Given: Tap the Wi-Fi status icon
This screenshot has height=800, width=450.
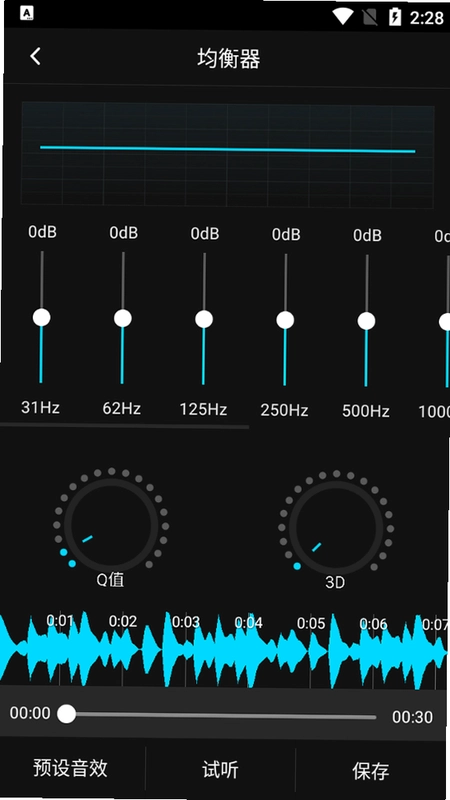Looking at the screenshot, I should (342, 17).
